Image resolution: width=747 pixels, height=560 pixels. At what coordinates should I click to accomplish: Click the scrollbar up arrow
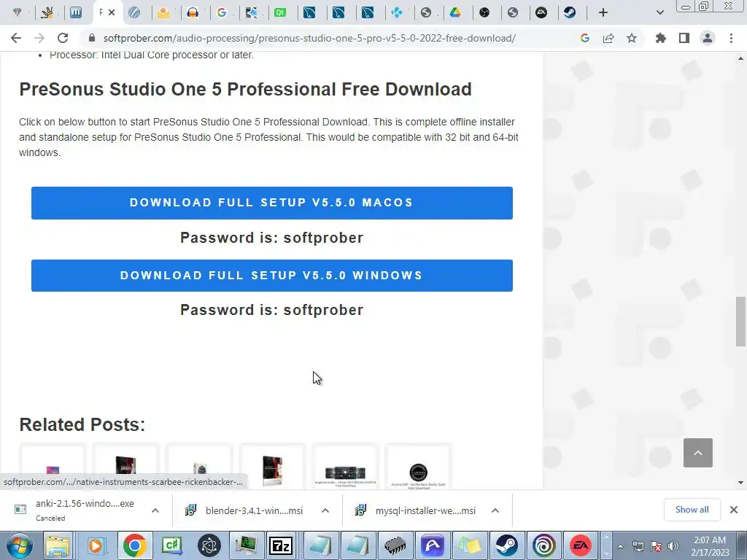click(x=740, y=58)
